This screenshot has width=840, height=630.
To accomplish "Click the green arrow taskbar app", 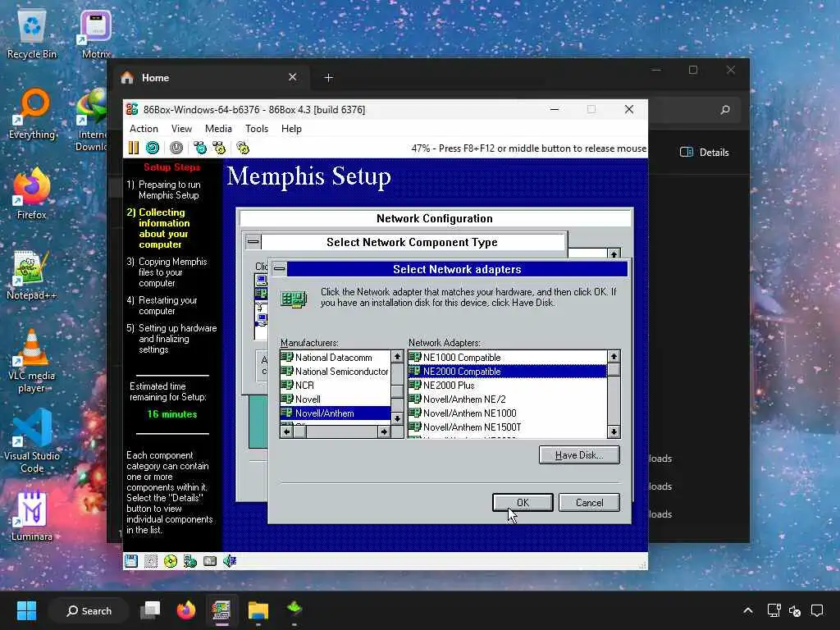I will tap(294, 609).
